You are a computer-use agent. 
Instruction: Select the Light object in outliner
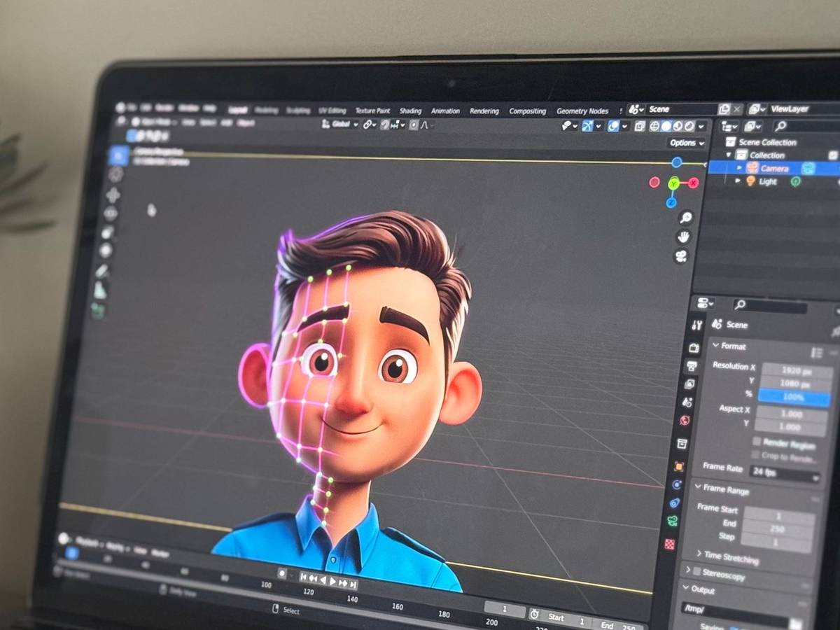pos(767,182)
